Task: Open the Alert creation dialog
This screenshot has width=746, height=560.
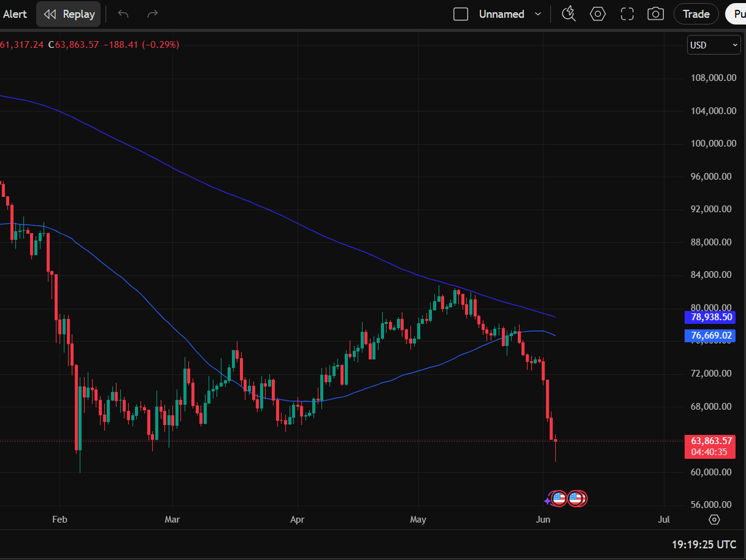Action: [x=15, y=14]
